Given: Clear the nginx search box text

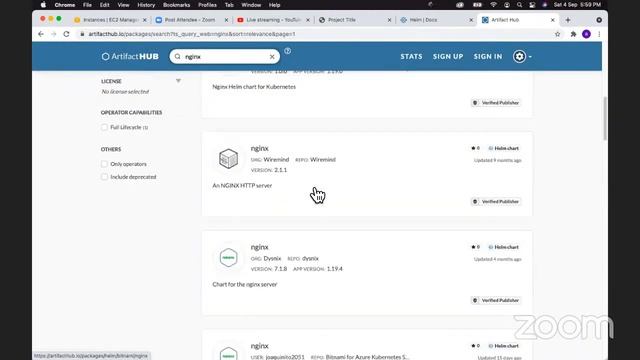Looking at the screenshot, I should [x=272, y=57].
